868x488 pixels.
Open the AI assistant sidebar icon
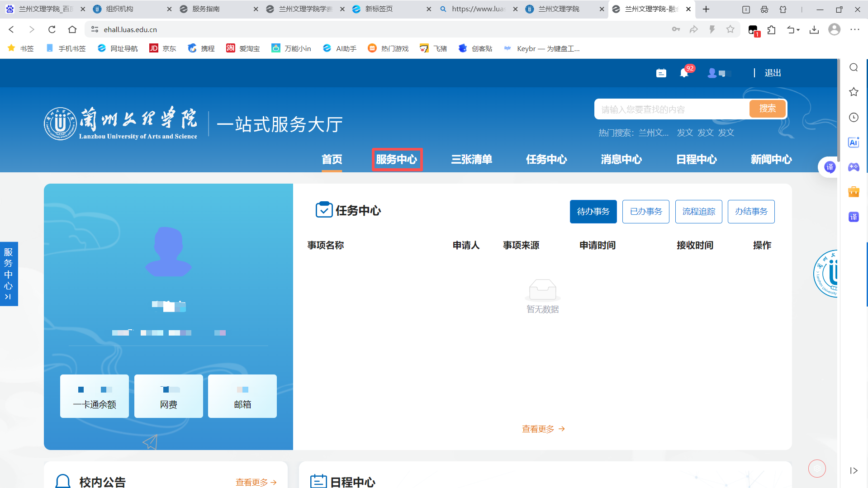(854, 142)
